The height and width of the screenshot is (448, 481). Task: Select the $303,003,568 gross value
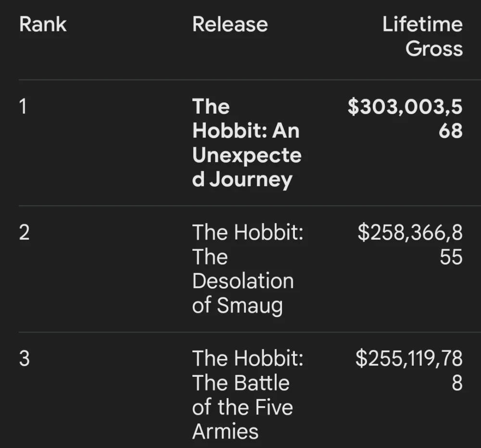pyautogui.click(x=405, y=119)
